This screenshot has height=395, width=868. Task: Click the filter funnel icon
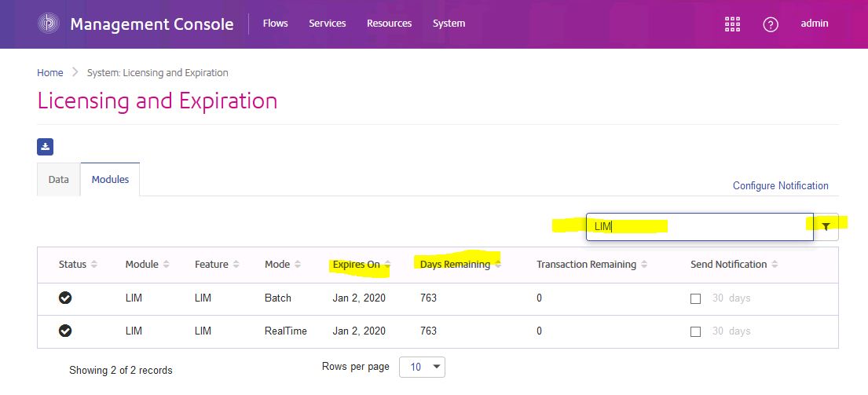pos(826,226)
